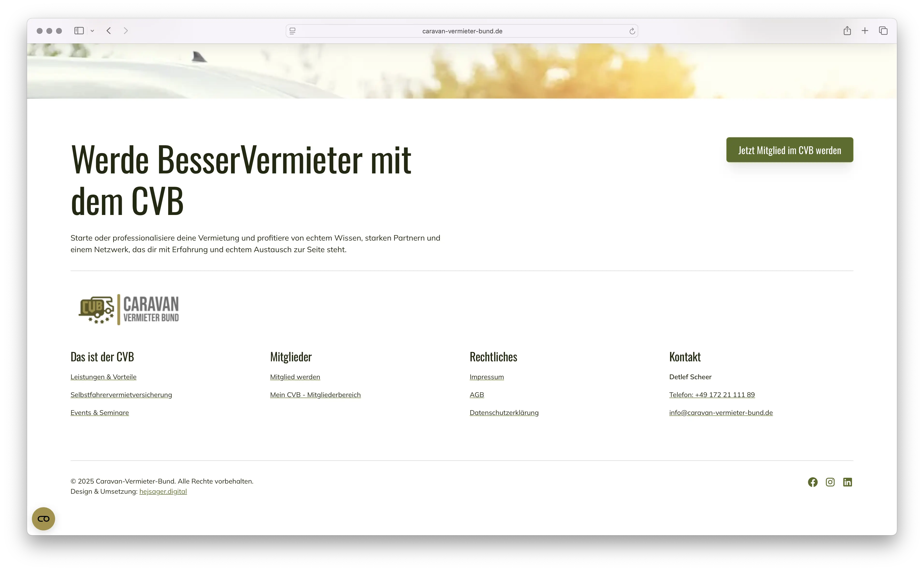Open the LinkedIn icon in the footer
Image resolution: width=924 pixels, height=571 pixels.
click(x=847, y=482)
